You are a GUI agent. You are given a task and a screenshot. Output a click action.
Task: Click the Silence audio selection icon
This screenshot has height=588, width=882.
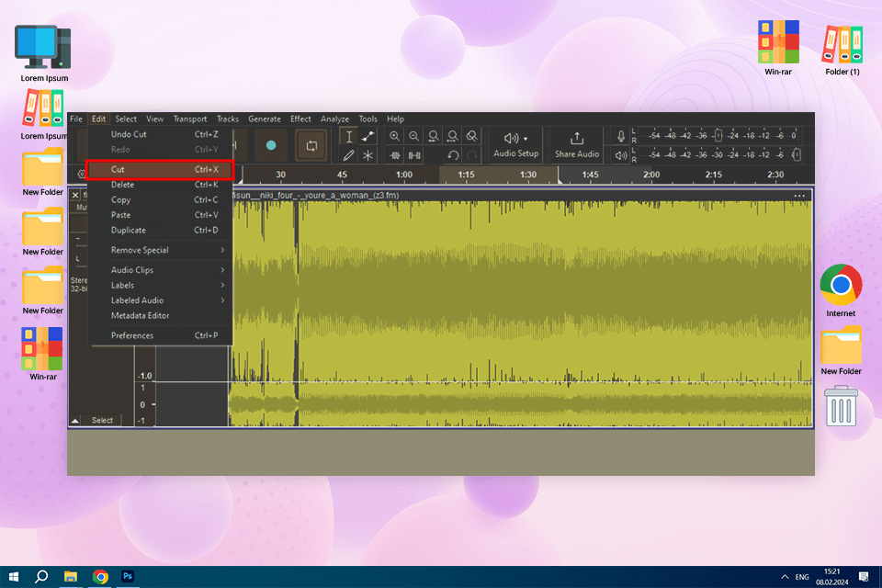point(414,156)
